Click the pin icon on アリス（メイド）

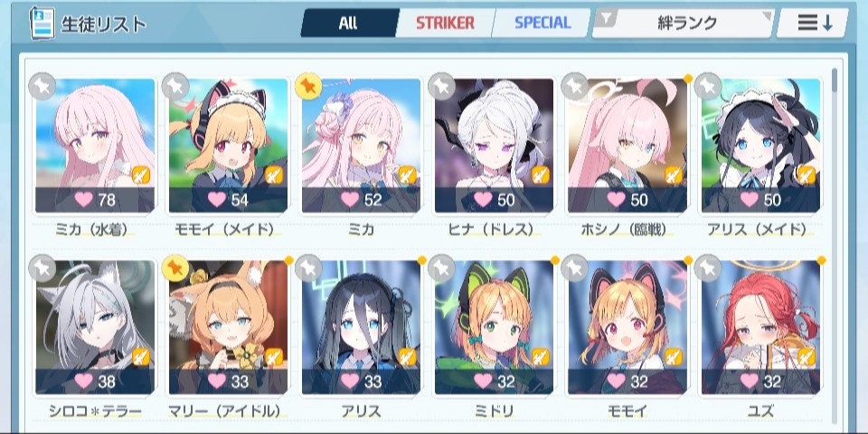708,87
